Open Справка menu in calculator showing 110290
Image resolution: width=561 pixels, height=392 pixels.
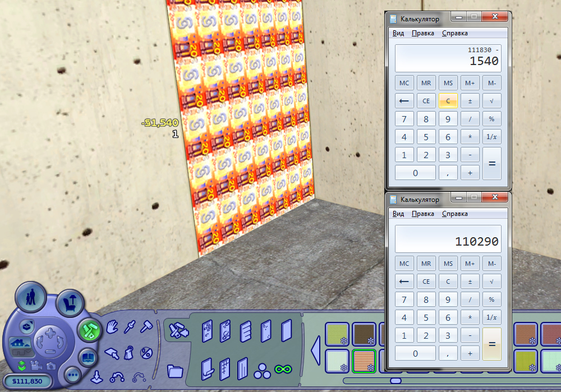455,214
